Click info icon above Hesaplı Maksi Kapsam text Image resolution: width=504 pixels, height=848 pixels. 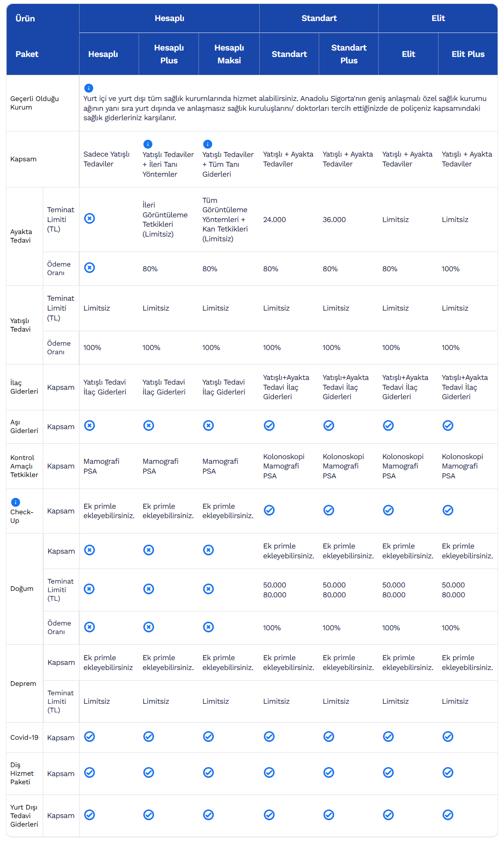pyautogui.click(x=208, y=144)
